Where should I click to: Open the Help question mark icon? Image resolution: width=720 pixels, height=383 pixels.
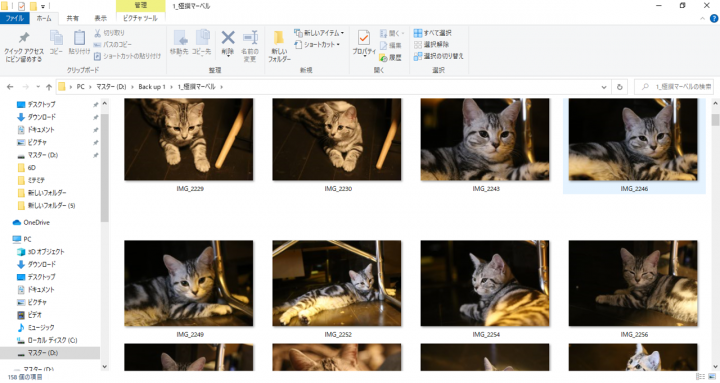(714, 19)
